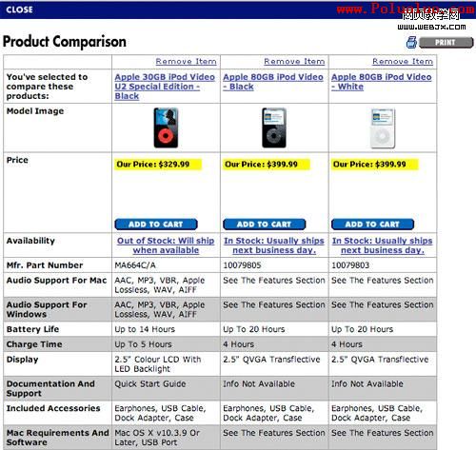Add the $329.99 U2 iPod to cart
This screenshot has width=476, height=450.
pyautogui.click(x=156, y=225)
